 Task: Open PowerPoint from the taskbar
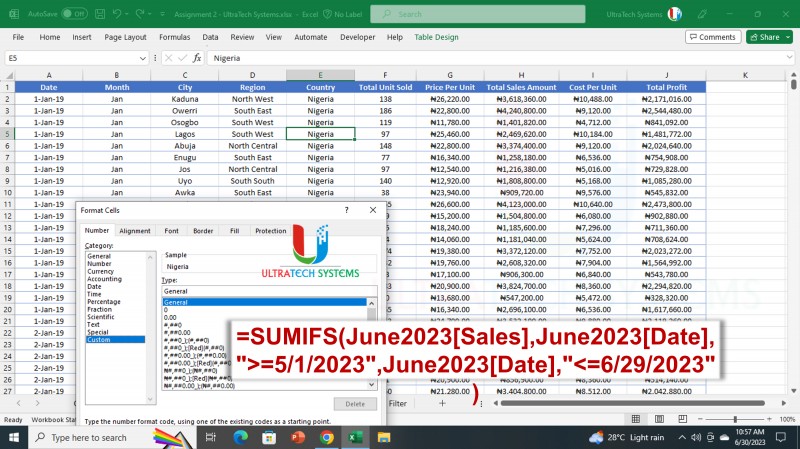297,437
